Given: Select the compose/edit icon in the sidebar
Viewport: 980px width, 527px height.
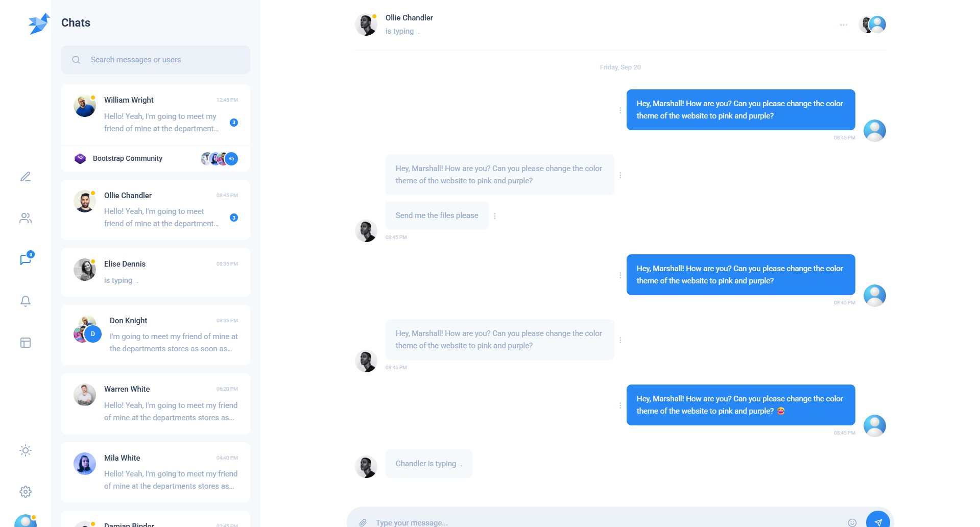Looking at the screenshot, I should [x=25, y=177].
